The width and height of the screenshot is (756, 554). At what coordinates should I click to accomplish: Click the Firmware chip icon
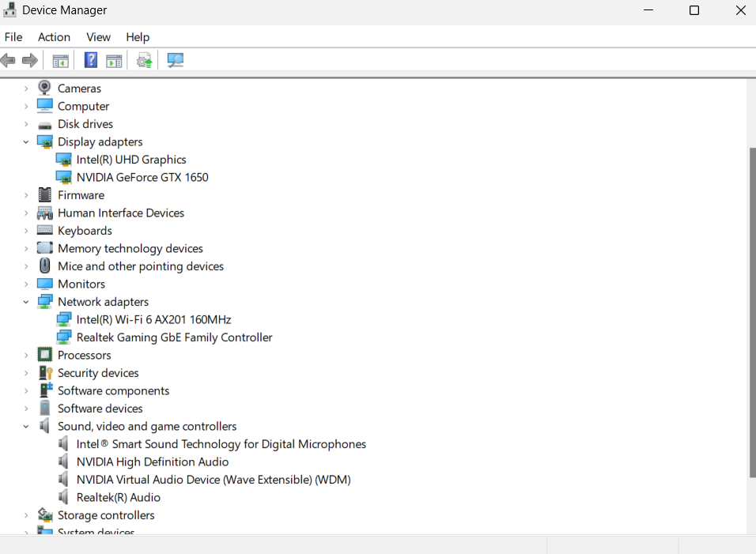click(x=44, y=194)
